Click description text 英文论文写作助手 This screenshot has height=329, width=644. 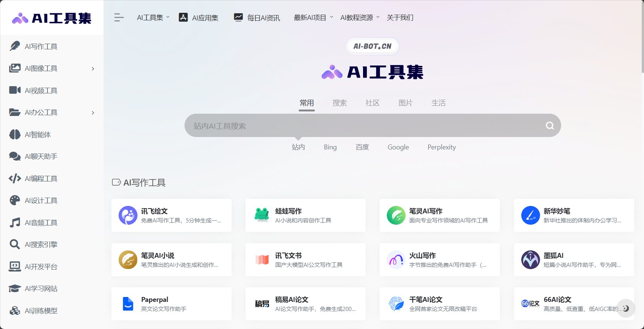pyautogui.click(x=164, y=309)
